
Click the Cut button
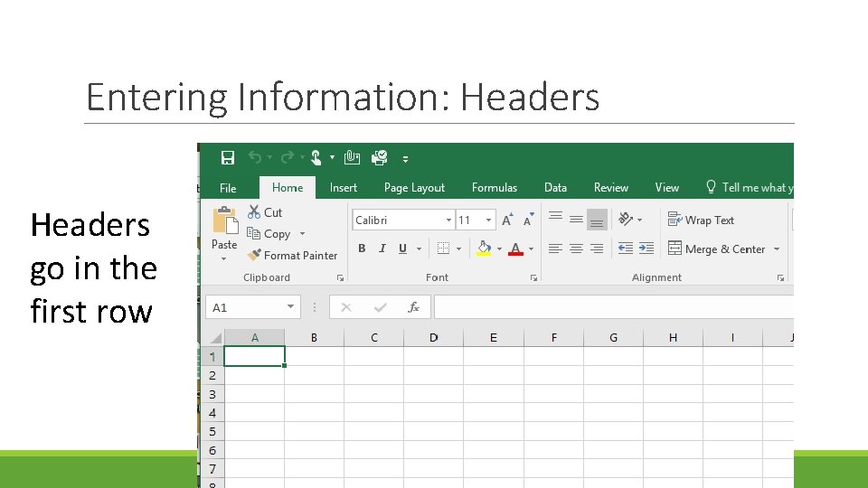(265, 212)
